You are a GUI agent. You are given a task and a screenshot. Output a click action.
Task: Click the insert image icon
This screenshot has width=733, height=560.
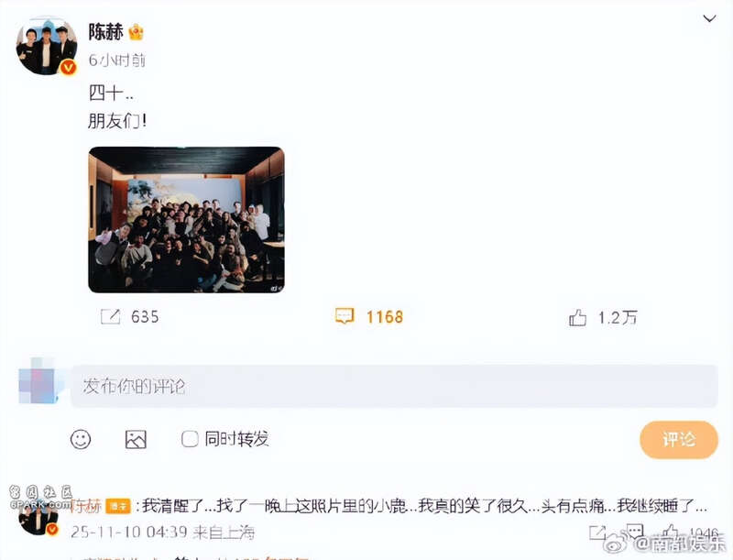coord(136,439)
